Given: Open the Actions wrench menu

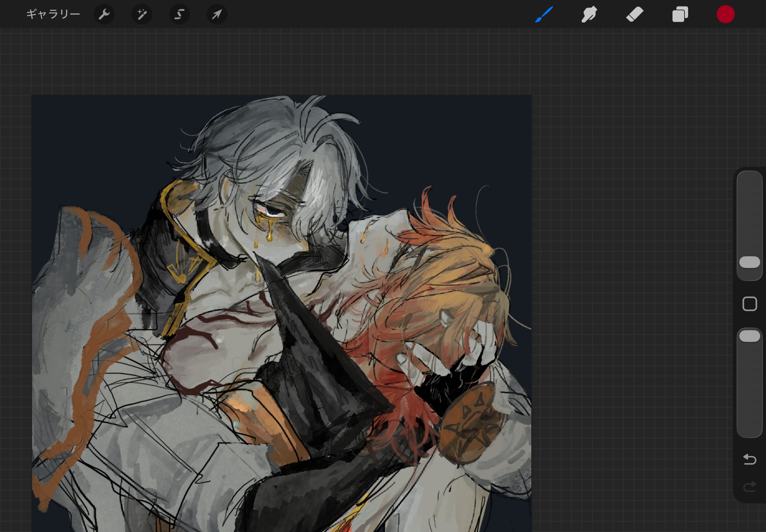Looking at the screenshot, I should [x=104, y=15].
